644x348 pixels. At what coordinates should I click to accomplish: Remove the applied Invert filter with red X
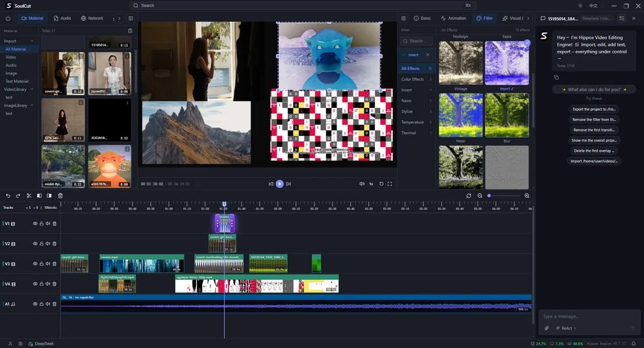point(428,55)
